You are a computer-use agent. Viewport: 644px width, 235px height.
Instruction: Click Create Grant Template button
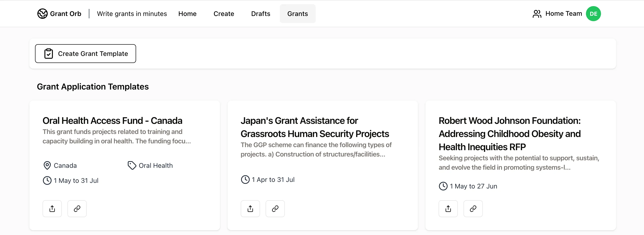coord(86,54)
